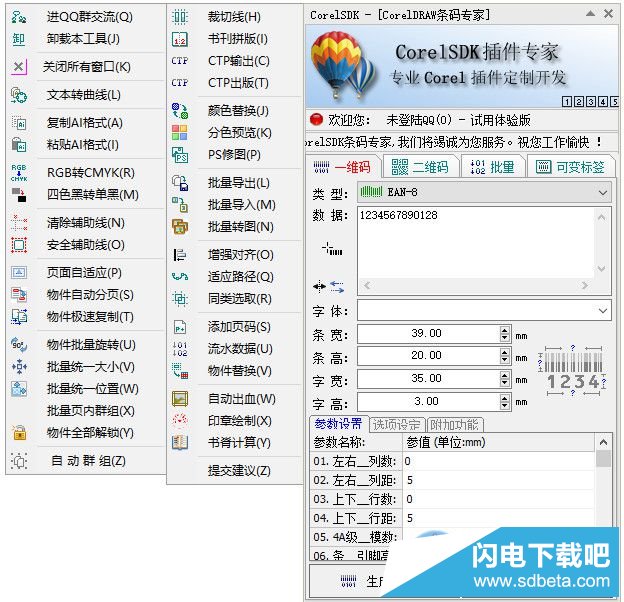Viewport: 624px width, 602px height.
Task: Click the enhanced align icon
Action: tap(180, 255)
